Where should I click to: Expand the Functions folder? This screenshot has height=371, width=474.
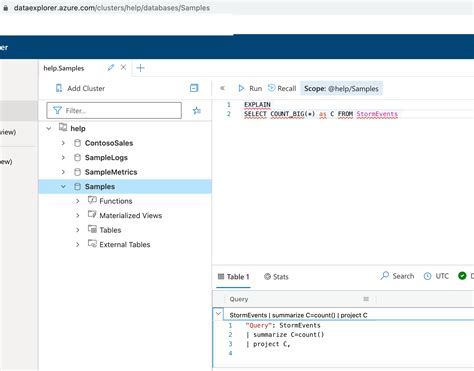78,201
